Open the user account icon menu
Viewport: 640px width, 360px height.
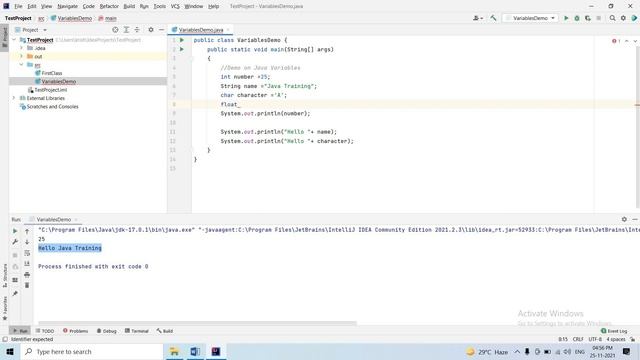coord(477,18)
